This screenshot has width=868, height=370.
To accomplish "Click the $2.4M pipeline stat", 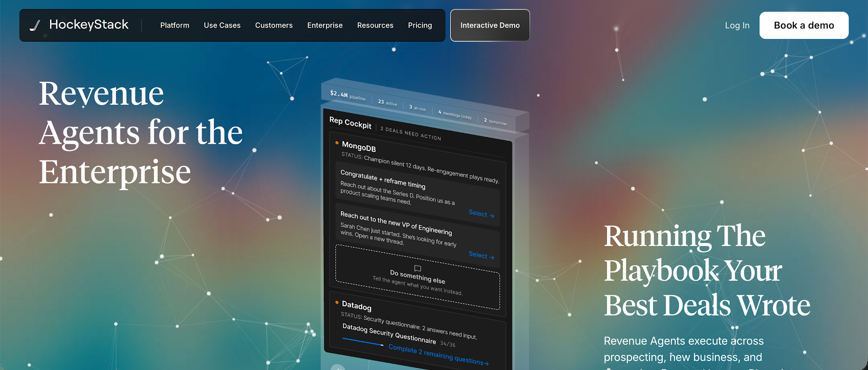I will click(x=348, y=95).
